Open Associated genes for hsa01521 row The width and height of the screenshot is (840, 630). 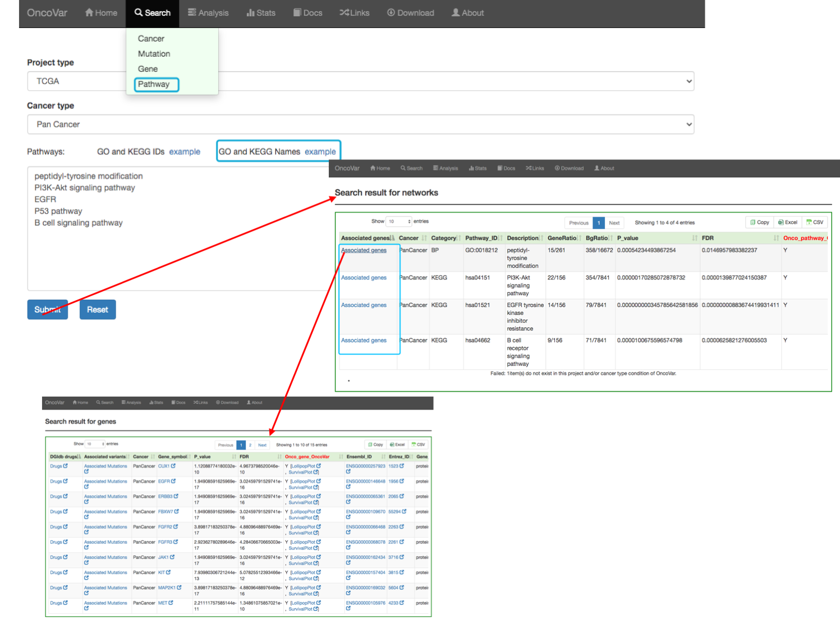click(364, 305)
